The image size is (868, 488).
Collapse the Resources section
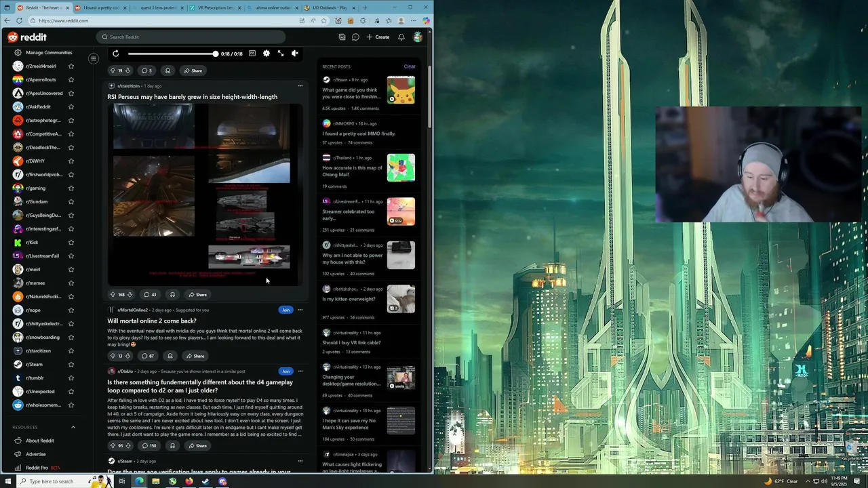[x=73, y=427]
